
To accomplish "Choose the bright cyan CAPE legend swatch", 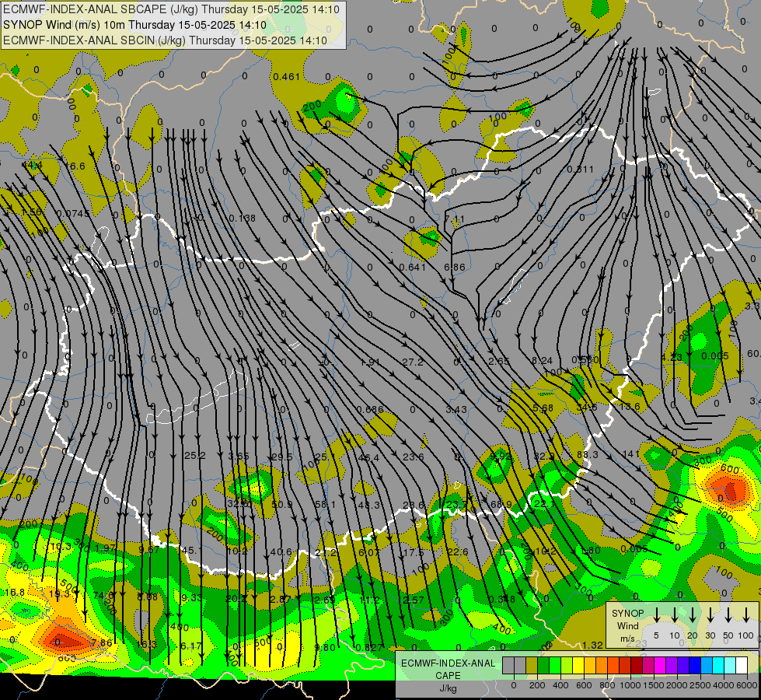I will [x=717, y=666].
